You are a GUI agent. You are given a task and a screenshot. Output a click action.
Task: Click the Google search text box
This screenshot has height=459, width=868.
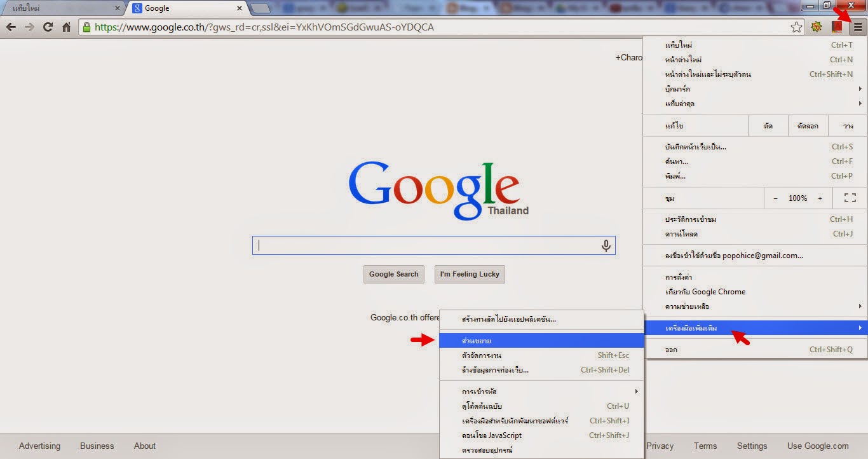433,245
